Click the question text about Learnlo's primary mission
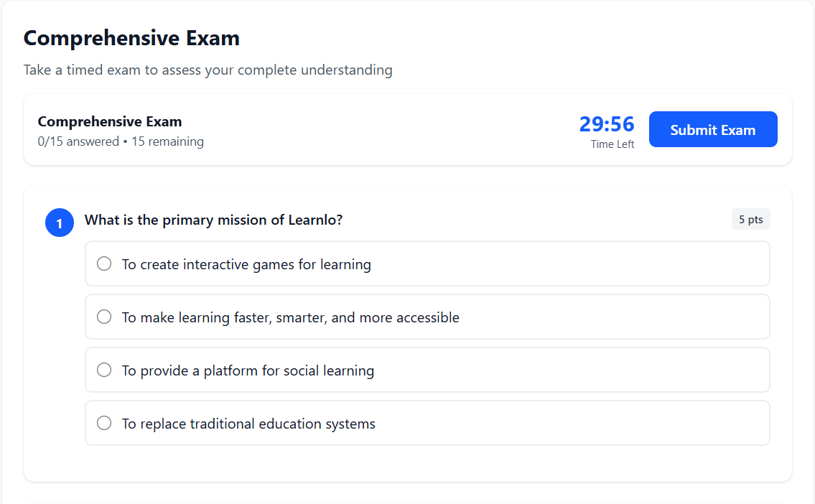Image resolution: width=815 pixels, height=504 pixels. click(x=213, y=220)
